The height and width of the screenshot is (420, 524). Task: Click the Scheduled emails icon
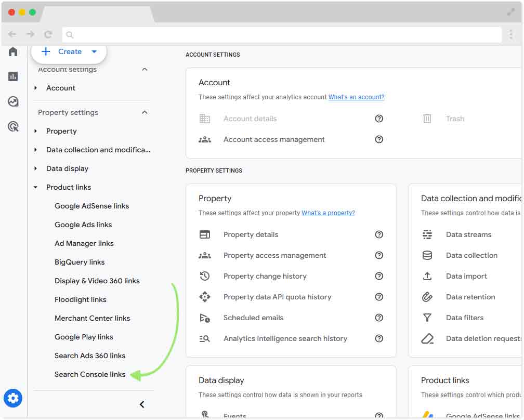pos(204,318)
